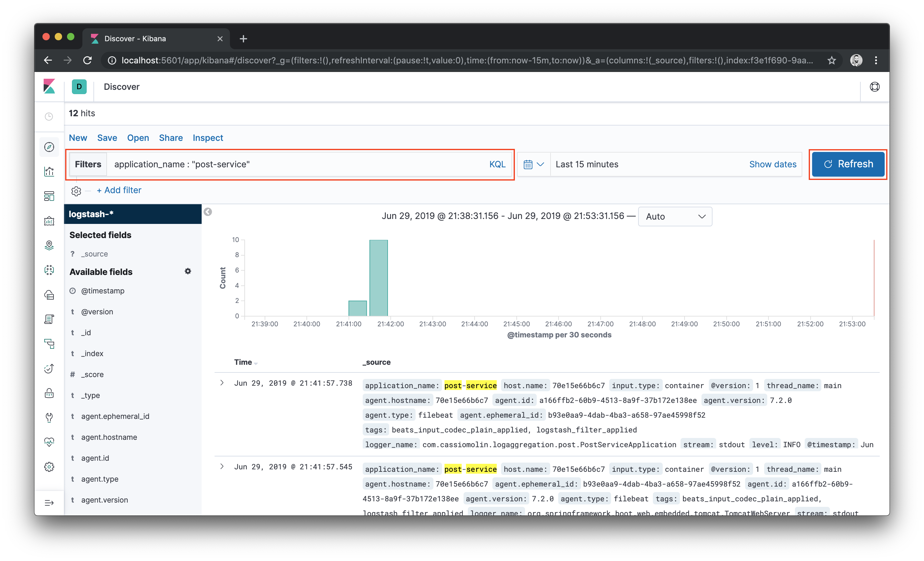Click Share in the Discover menu

pyautogui.click(x=171, y=138)
